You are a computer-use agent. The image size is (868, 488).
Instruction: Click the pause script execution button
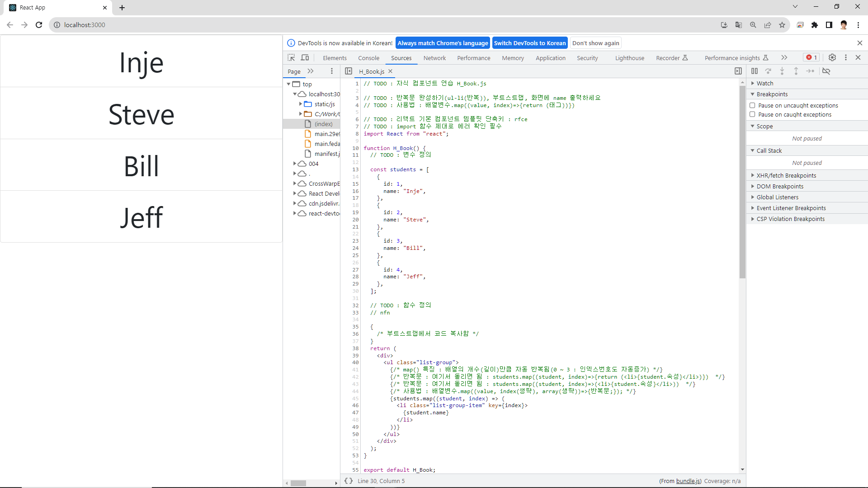[x=754, y=71]
